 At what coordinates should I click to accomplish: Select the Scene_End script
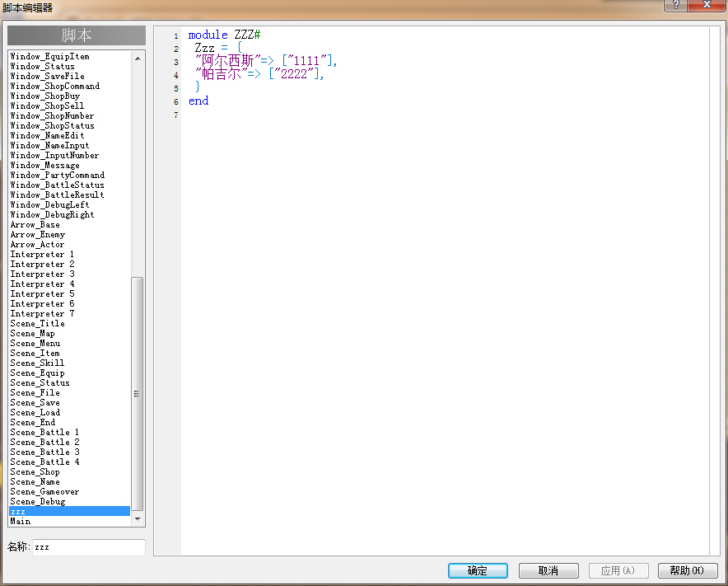coord(69,423)
